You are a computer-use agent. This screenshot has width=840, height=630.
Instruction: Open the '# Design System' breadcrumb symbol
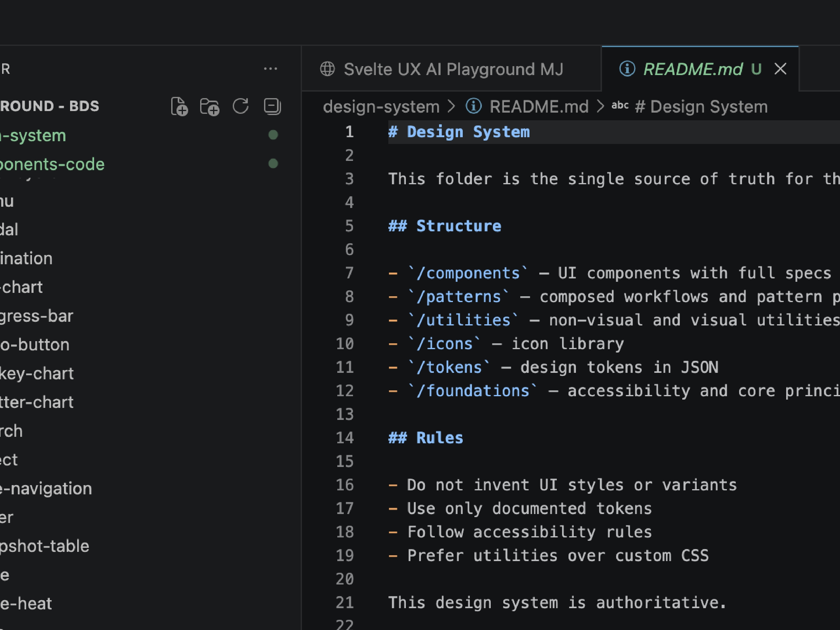(701, 107)
